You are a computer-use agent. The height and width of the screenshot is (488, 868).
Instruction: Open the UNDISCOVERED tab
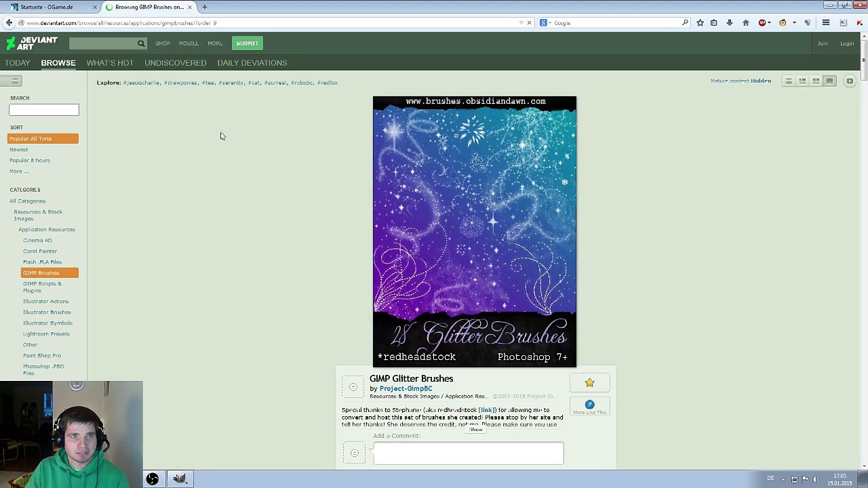175,63
